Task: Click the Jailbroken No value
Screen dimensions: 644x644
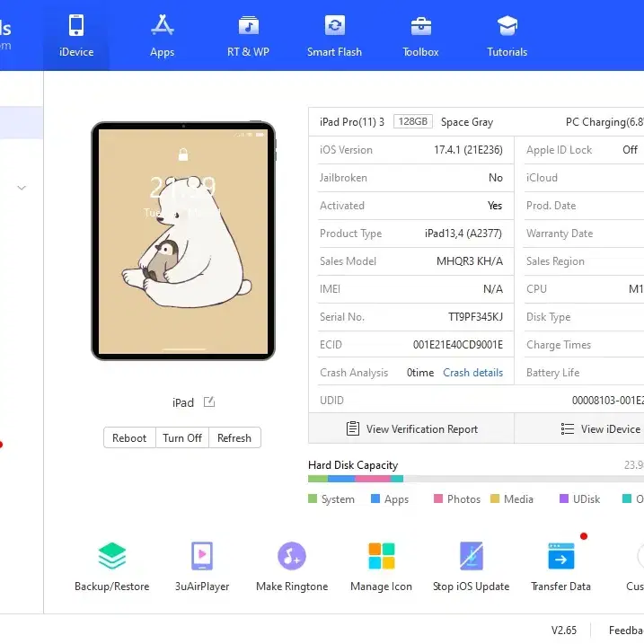Action: [496, 178]
